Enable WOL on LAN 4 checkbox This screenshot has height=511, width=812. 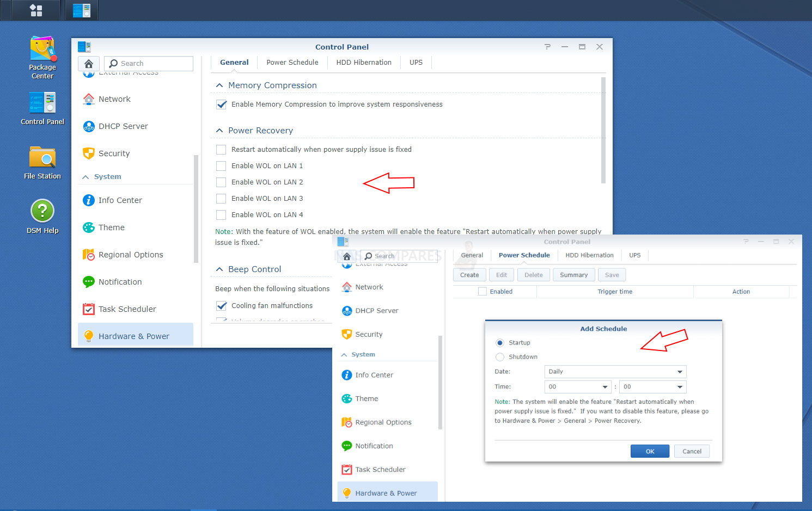tap(221, 215)
